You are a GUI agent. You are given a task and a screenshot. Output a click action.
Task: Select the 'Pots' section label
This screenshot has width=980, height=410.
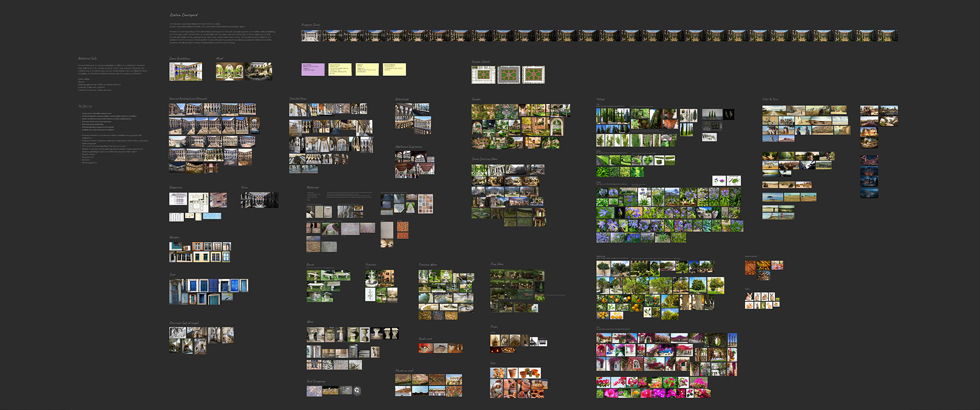493,363
